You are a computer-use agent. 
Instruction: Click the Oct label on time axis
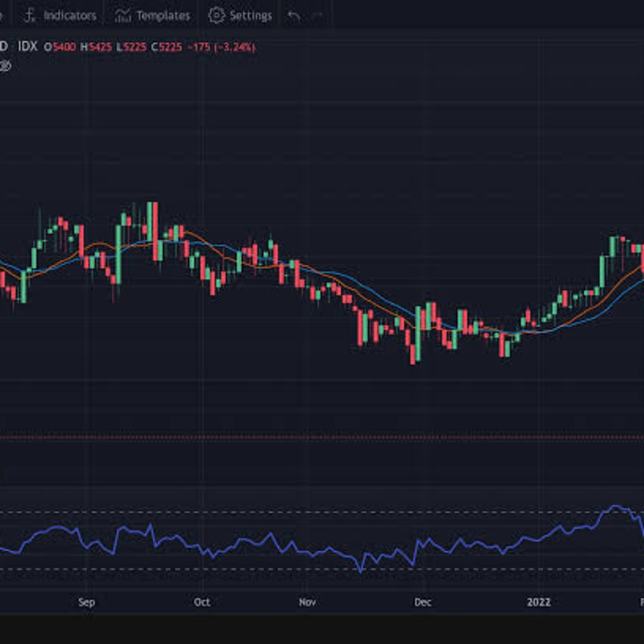[x=202, y=602]
